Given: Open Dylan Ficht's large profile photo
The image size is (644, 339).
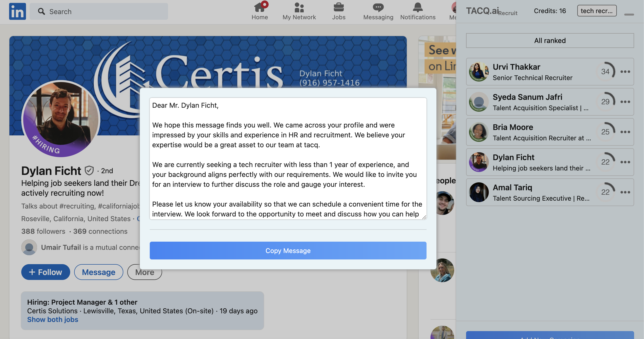Looking at the screenshot, I should [61, 119].
